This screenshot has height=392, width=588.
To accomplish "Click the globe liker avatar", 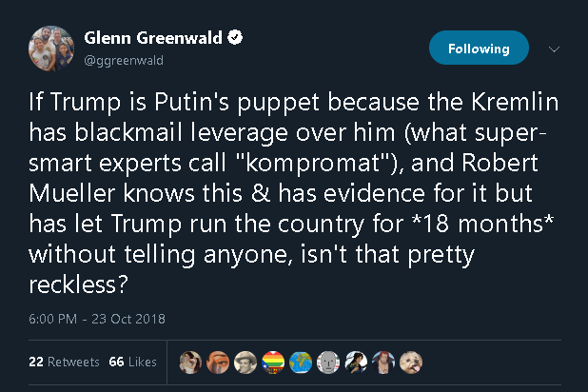I will 300,362.
